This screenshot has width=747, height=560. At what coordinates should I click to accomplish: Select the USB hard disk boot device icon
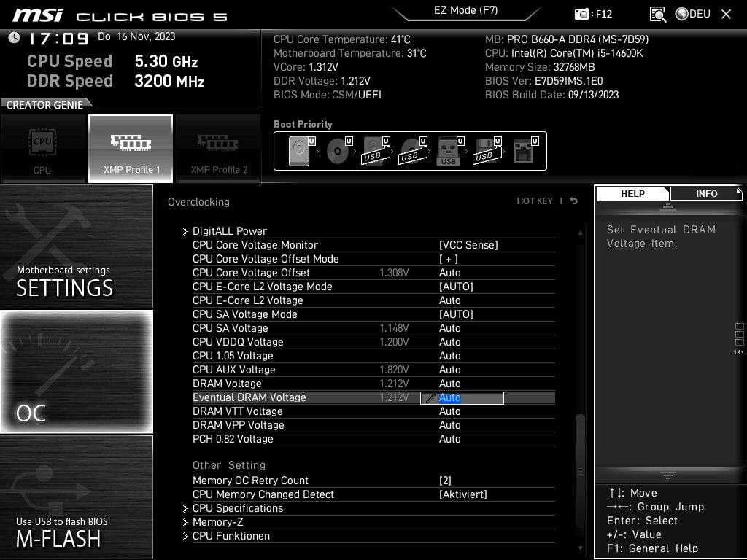376,150
